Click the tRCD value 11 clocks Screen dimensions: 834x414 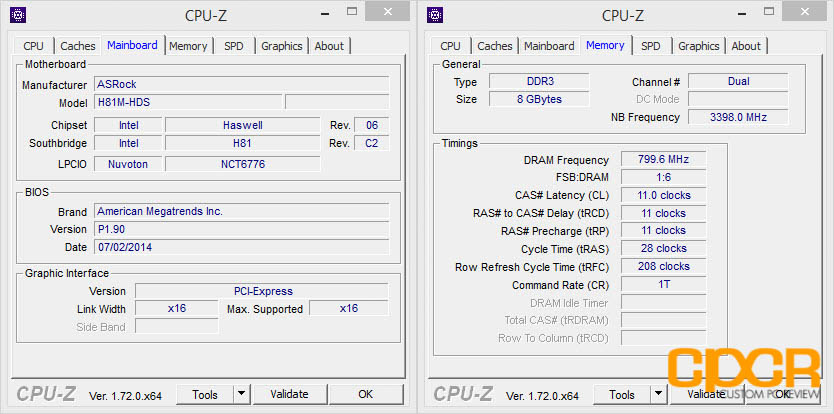pyautogui.click(x=663, y=213)
